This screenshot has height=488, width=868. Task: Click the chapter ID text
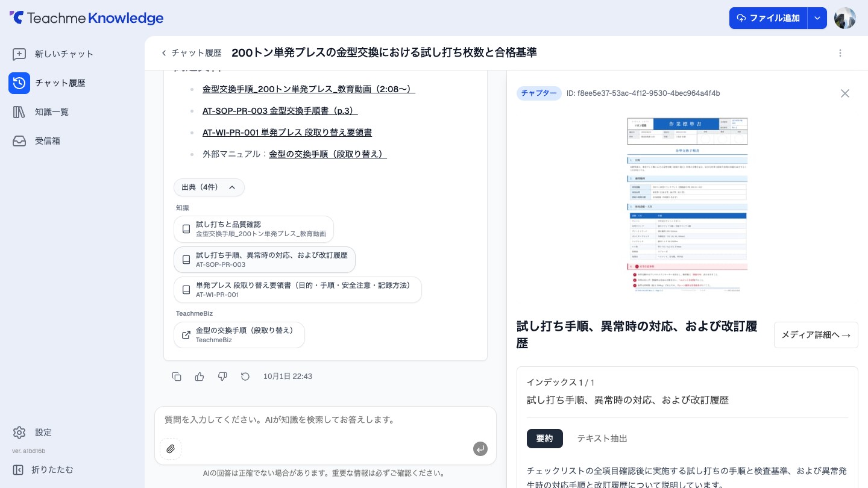click(x=643, y=93)
